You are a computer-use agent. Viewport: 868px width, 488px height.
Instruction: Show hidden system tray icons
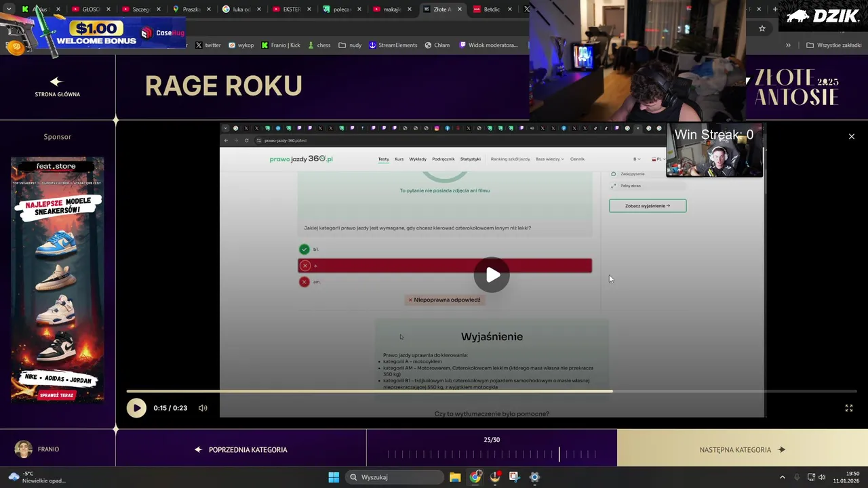(782, 477)
